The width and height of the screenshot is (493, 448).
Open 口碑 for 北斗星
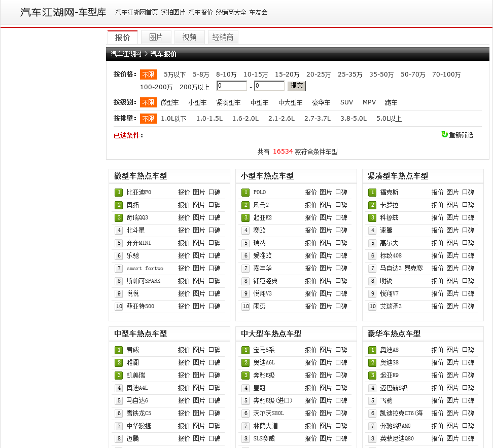(x=215, y=230)
